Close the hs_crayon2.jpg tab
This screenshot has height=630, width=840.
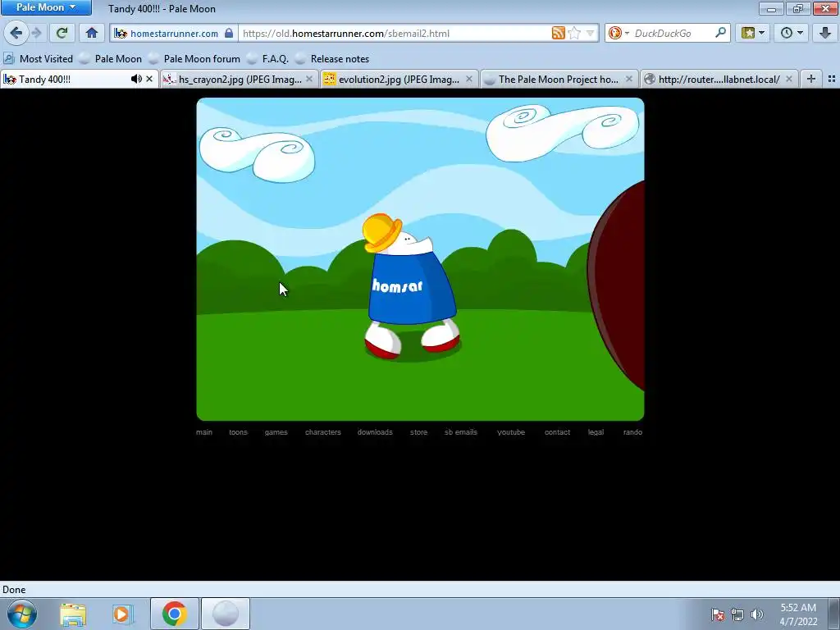(309, 80)
